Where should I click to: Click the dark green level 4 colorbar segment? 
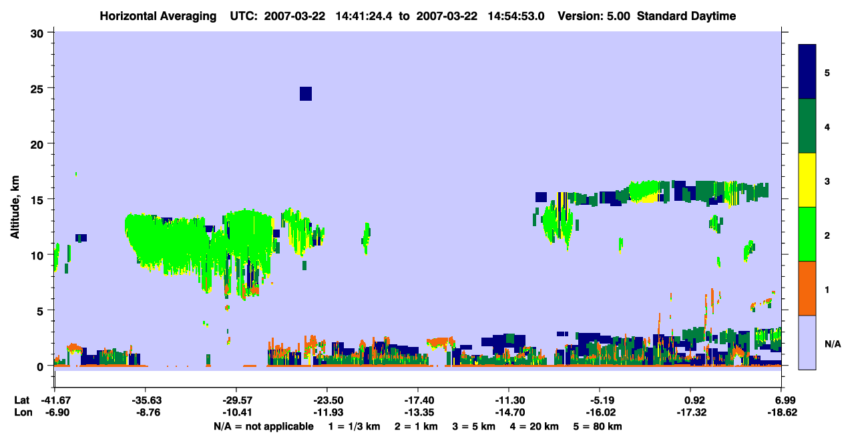tap(807, 126)
